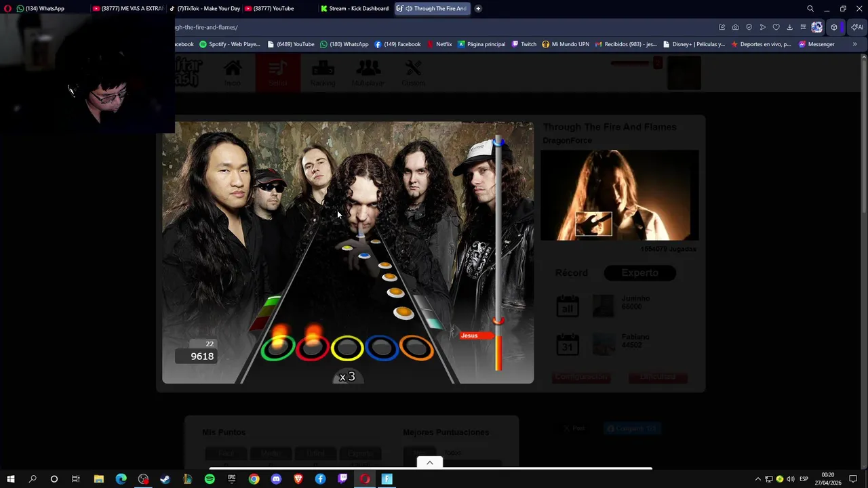The width and height of the screenshot is (868, 488).
Task: Open the shield privacy protection icon
Action: click(749, 27)
